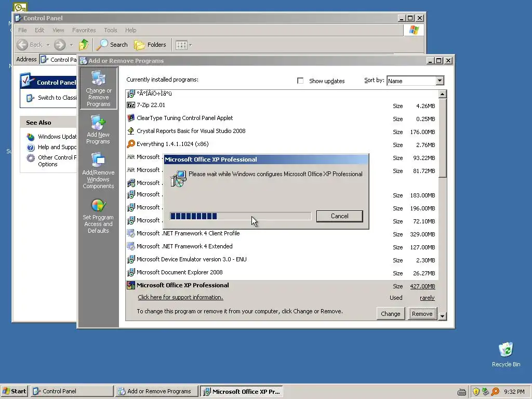Open the Favorites menu in Control Panel
Screen dimensions: 532x399
tap(84, 30)
